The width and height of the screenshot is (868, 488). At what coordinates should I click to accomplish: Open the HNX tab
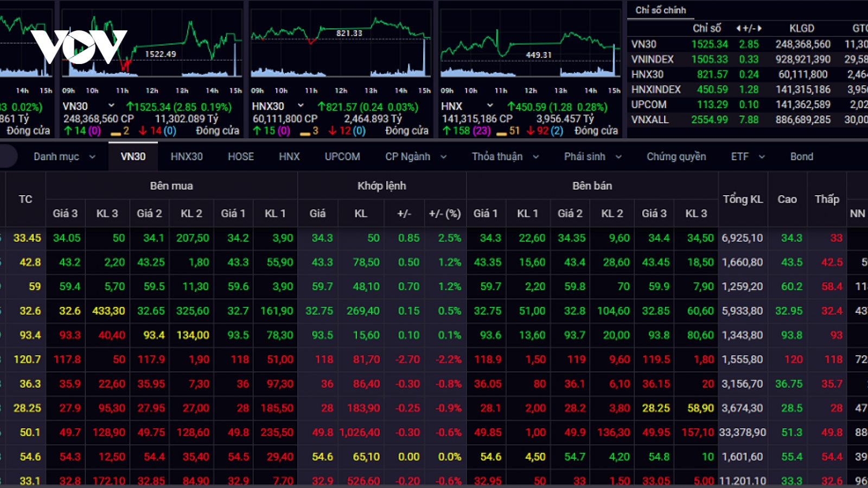pos(289,157)
